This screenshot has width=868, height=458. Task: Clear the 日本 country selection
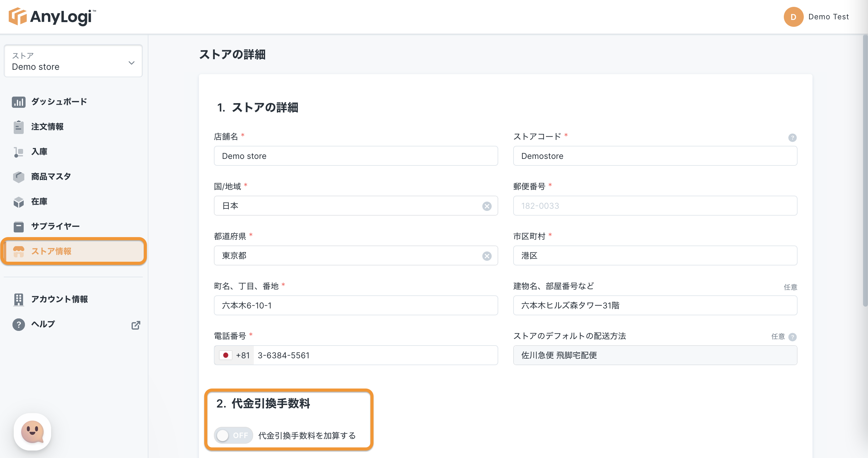pyautogui.click(x=487, y=206)
